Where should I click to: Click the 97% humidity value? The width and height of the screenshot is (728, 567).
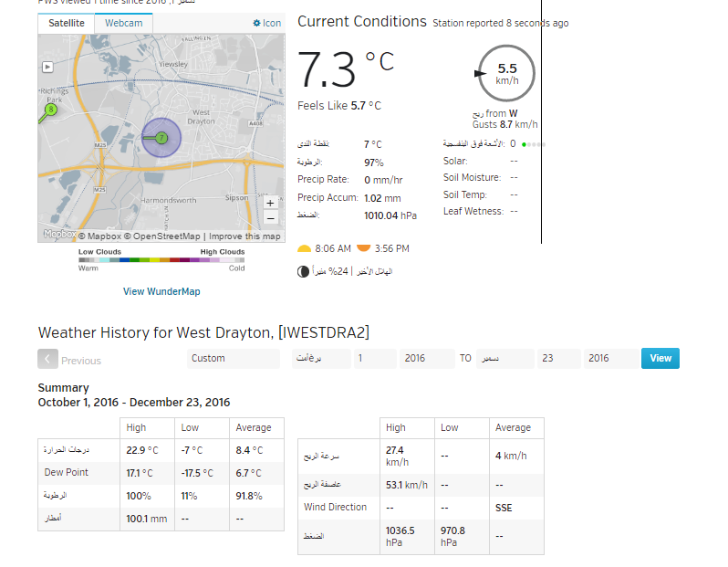(x=374, y=163)
